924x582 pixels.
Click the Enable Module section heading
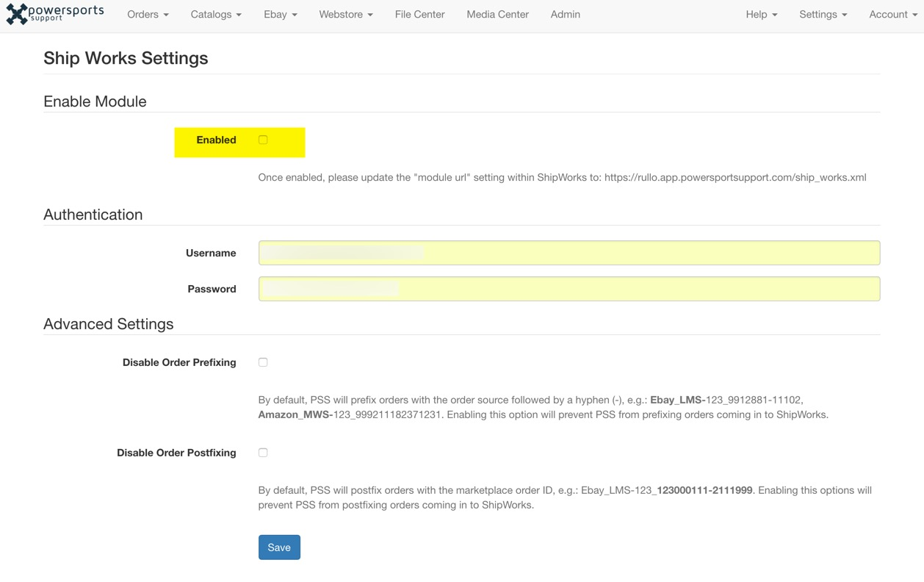tap(95, 101)
